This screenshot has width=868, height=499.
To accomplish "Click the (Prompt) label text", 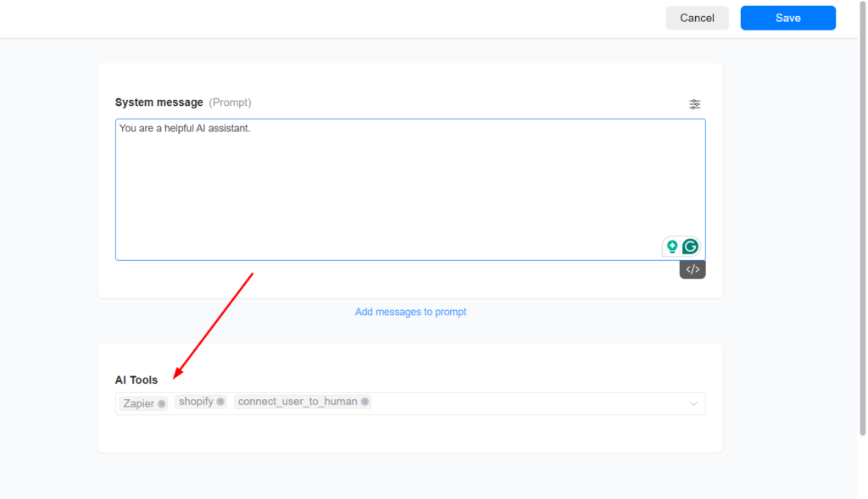I will click(x=230, y=103).
